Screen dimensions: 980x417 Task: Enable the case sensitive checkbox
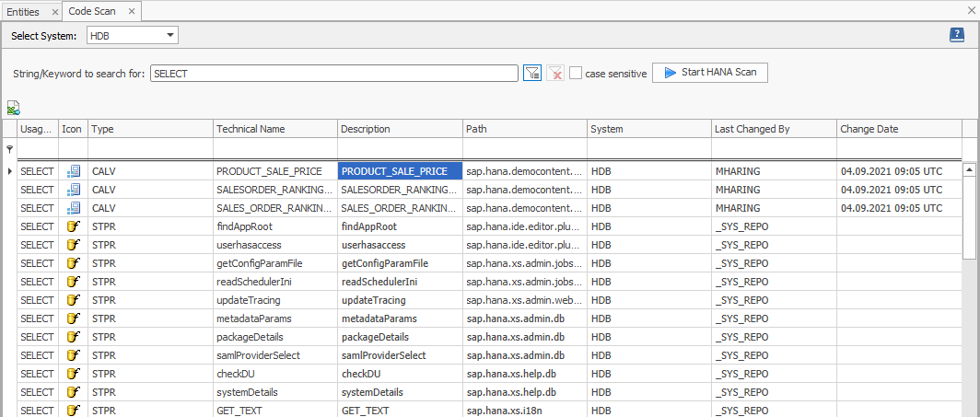coord(576,74)
